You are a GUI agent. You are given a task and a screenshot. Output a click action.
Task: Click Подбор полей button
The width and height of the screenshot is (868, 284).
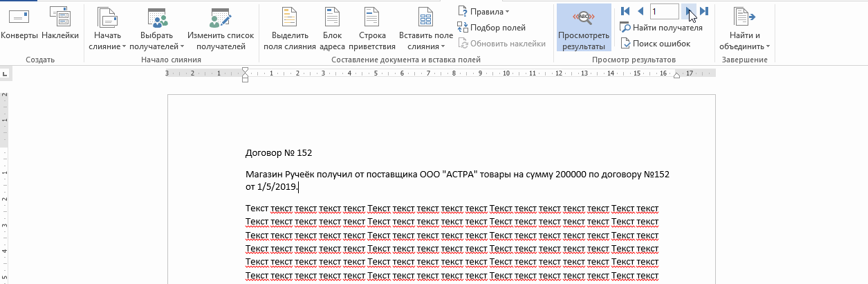tap(492, 28)
